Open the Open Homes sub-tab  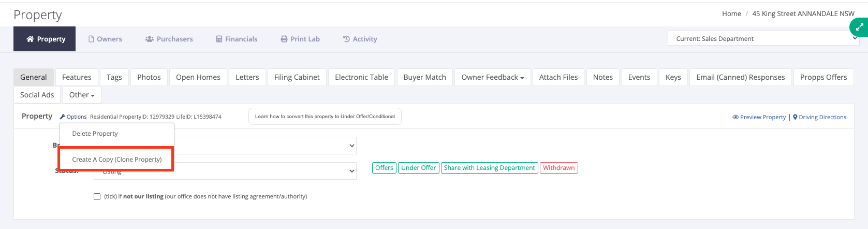[x=198, y=77]
